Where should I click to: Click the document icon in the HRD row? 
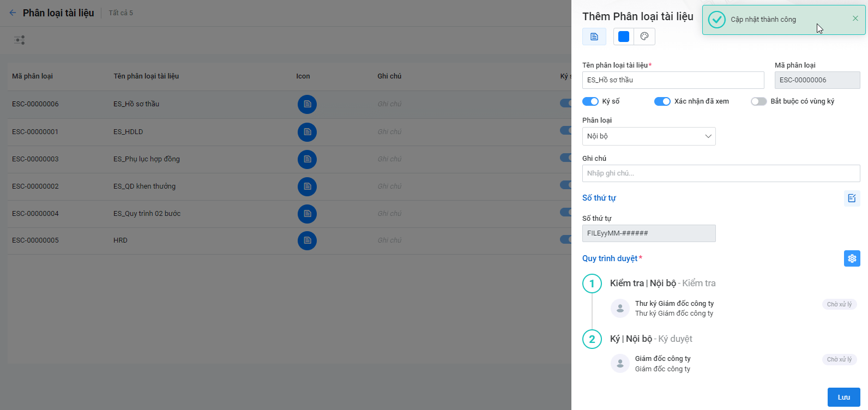coord(307,240)
